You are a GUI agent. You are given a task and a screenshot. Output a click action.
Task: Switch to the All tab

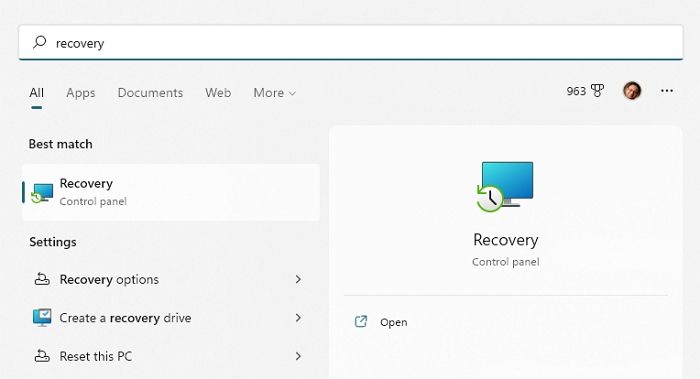pos(37,92)
